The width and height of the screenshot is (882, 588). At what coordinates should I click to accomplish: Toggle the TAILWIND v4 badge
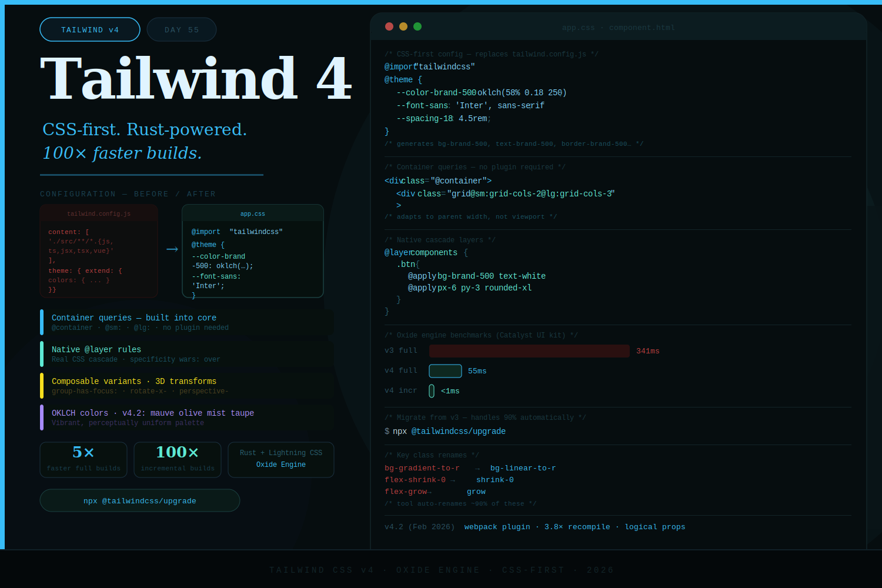[89, 29]
